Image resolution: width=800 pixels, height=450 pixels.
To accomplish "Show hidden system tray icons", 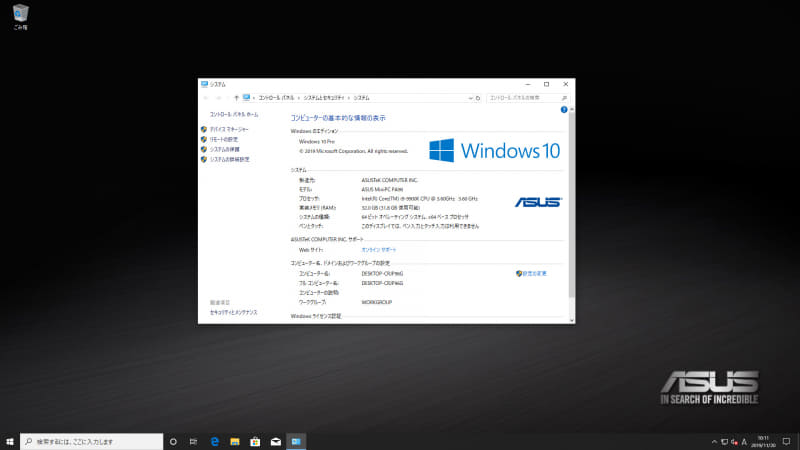I will tap(714, 442).
